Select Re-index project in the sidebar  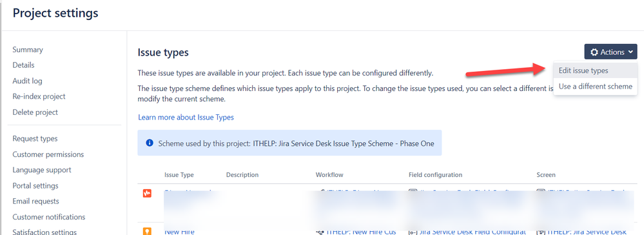(39, 96)
